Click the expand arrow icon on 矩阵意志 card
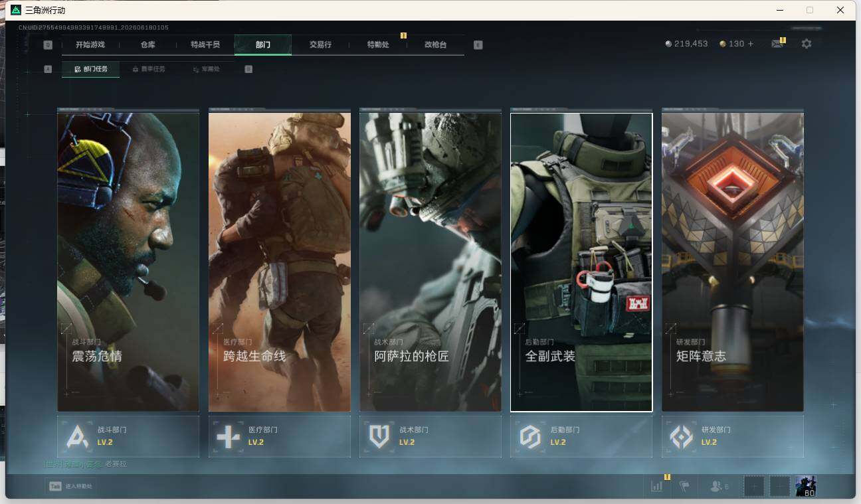 coord(671,328)
